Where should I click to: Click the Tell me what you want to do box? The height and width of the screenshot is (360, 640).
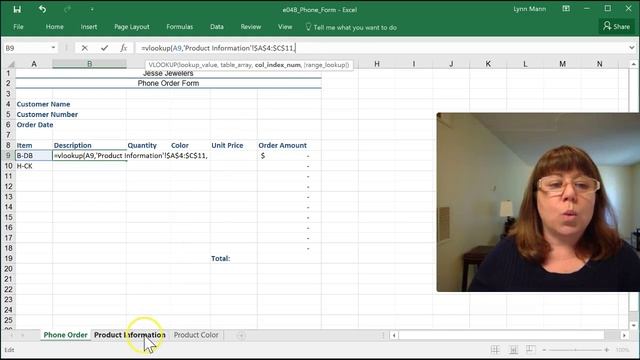[351, 27]
